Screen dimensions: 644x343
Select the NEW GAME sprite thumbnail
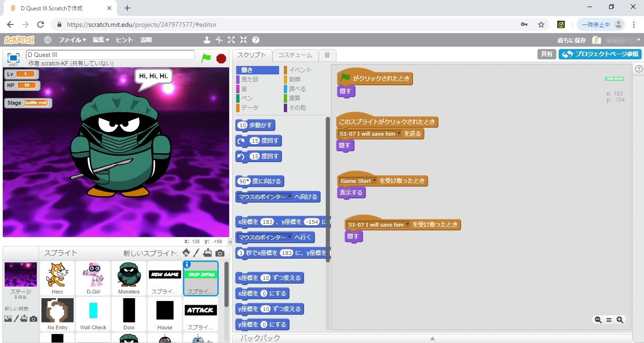pos(165,278)
